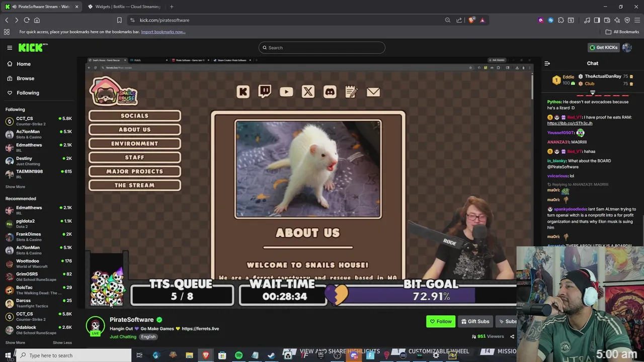Click the X icon on ferret site
This screenshot has height=362, width=644.
tap(308, 92)
